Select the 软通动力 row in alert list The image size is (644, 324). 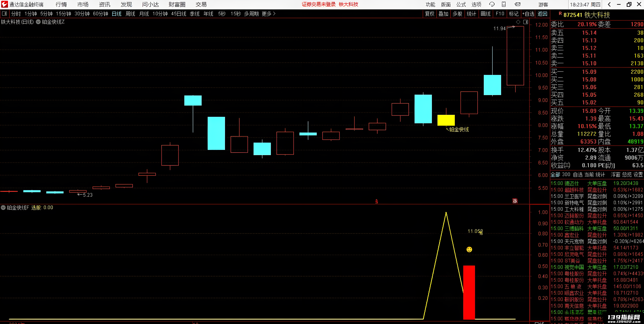(x=597, y=222)
